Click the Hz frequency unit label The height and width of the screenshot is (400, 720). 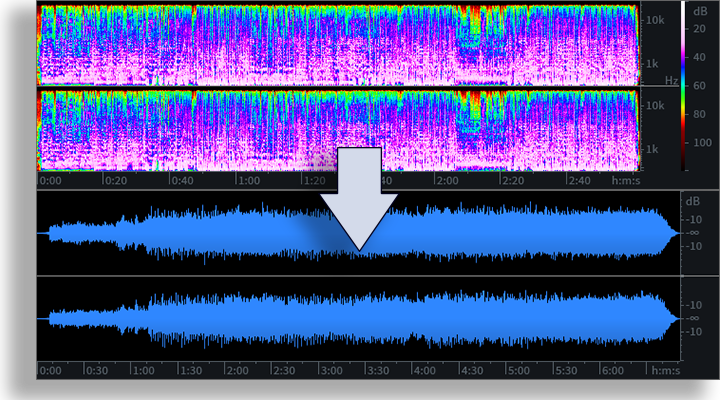tap(671, 80)
